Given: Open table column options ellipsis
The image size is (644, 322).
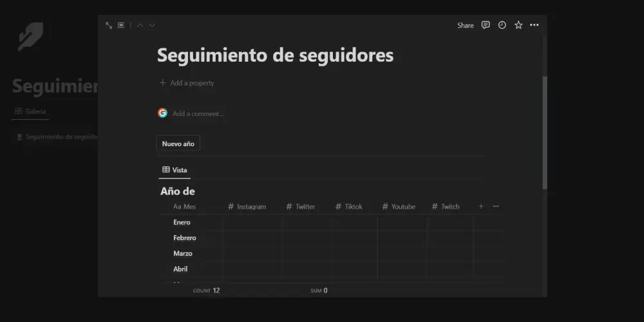Looking at the screenshot, I should click(495, 207).
